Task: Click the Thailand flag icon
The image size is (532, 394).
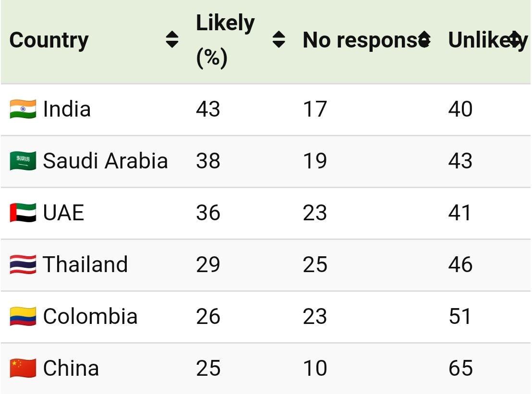Action: pyautogui.click(x=23, y=264)
